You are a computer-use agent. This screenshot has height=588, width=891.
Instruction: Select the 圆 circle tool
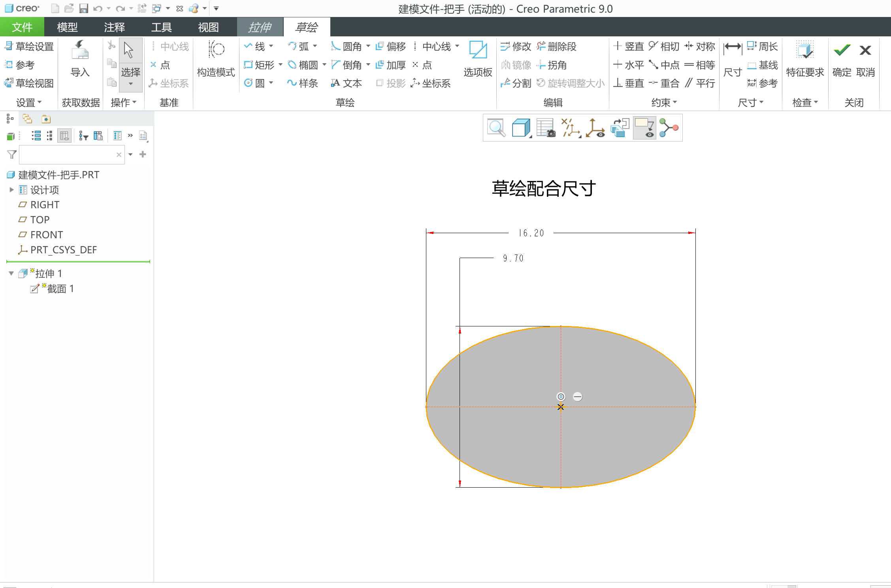[254, 83]
